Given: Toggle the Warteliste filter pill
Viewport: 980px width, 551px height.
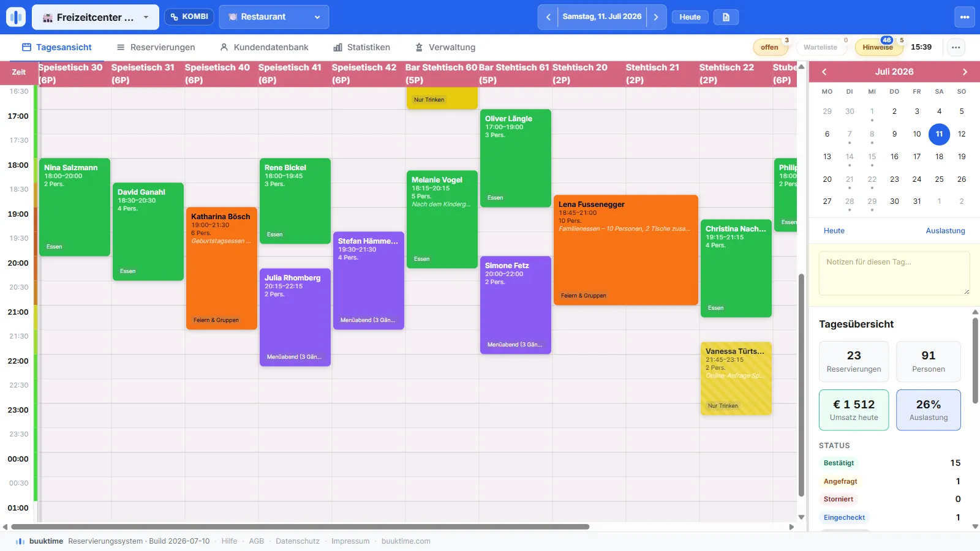Looking at the screenshot, I should click(x=820, y=47).
